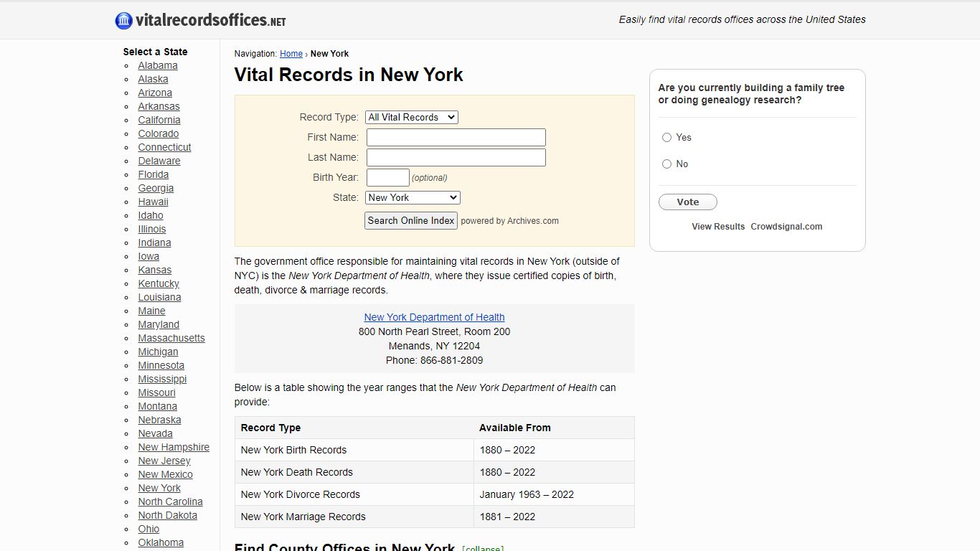Viewport: 980px width, 551px height.
Task: Click the New York Divorce Records cell
Action: point(354,494)
